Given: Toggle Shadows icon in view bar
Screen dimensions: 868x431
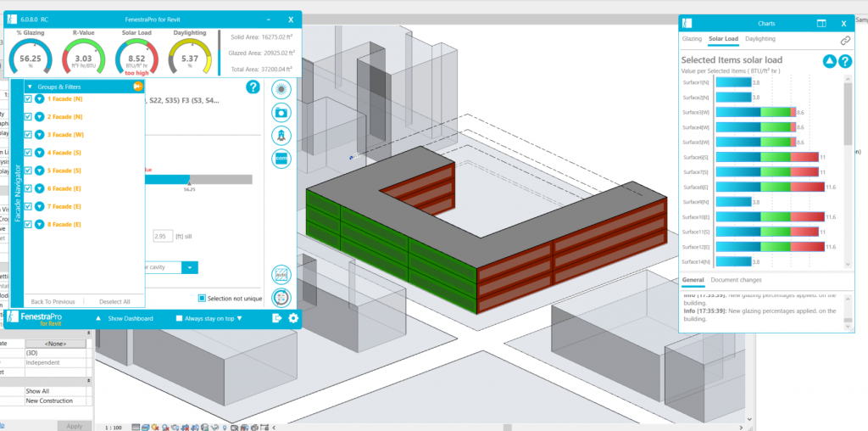Looking at the screenshot, I should click(x=165, y=427).
